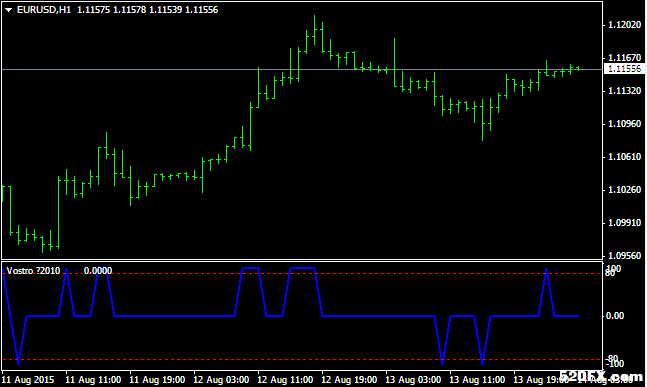The image size is (647, 387).
Task: Select the 12 Aug 03:00 time marker
Action: pos(221,380)
